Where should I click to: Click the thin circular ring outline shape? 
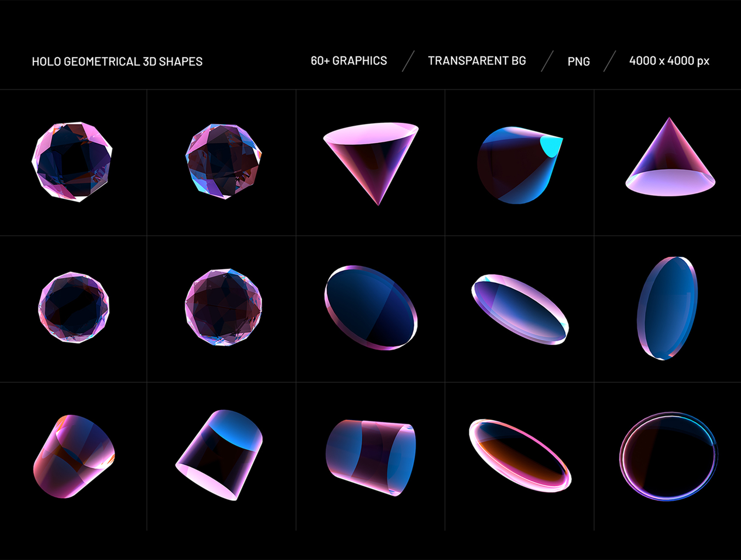pos(668,456)
